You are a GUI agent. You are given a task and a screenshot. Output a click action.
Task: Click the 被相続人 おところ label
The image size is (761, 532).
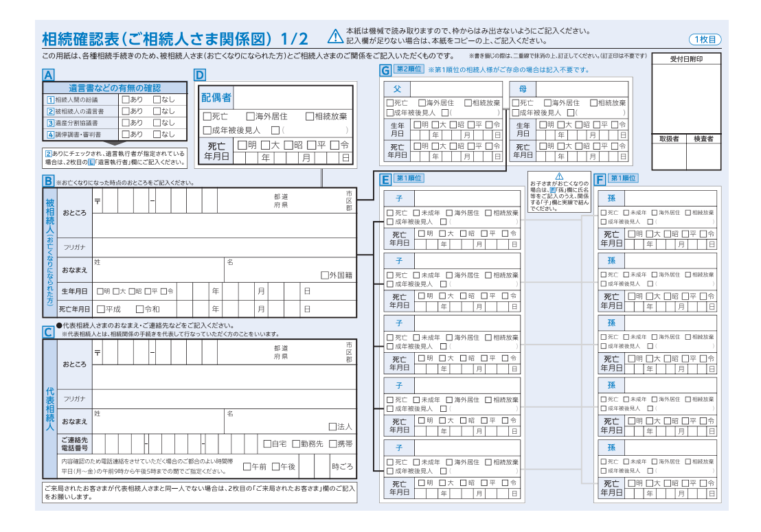[x=74, y=212]
